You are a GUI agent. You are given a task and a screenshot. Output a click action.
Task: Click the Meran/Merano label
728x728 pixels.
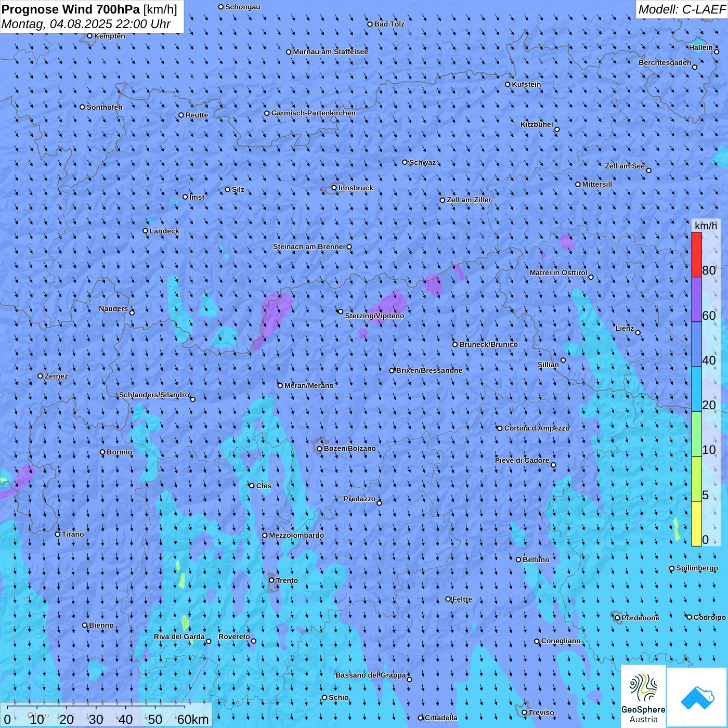point(309,385)
